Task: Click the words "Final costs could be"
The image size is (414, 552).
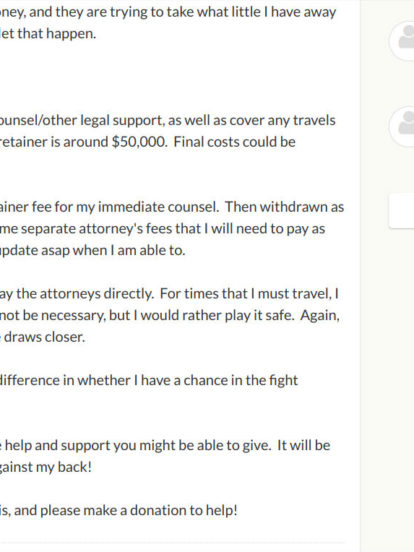Action: tap(234, 142)
